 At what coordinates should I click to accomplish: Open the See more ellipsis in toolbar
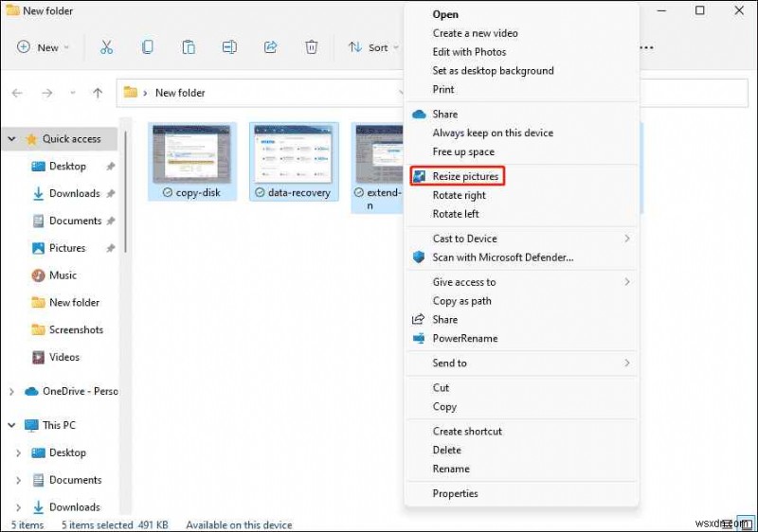click(647, 47)
